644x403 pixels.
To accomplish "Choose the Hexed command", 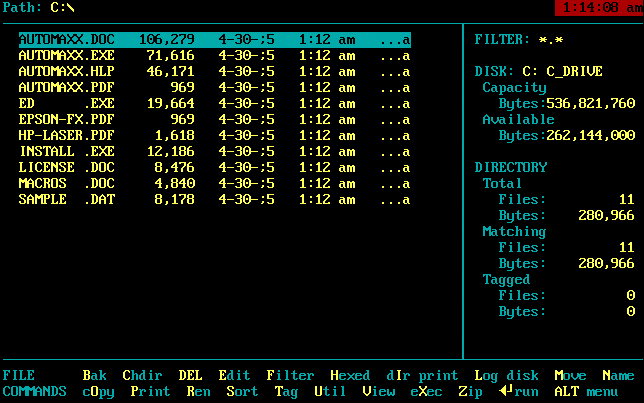I will 350,375.
